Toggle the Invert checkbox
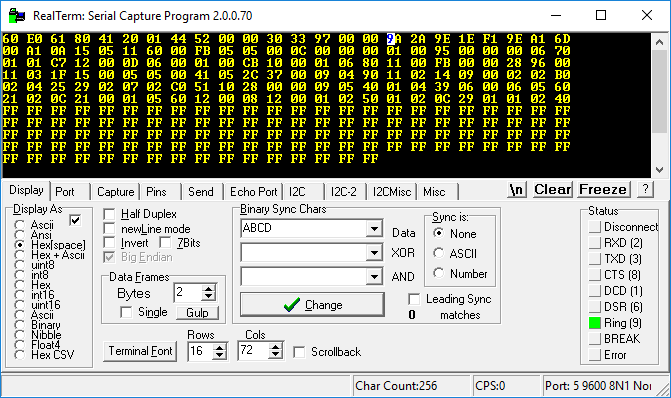The image size is (671, 398). pos(110,243)
